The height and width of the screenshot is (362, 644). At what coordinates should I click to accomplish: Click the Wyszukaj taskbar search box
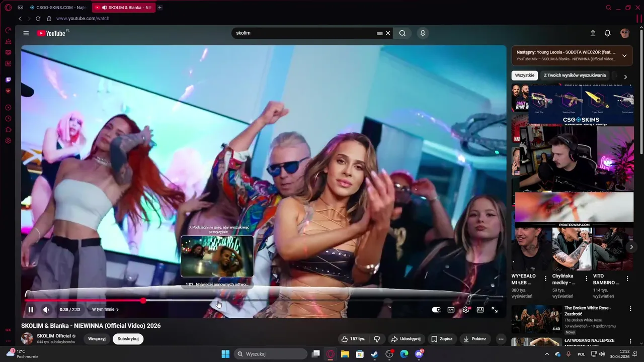click(x=271, y=354)
